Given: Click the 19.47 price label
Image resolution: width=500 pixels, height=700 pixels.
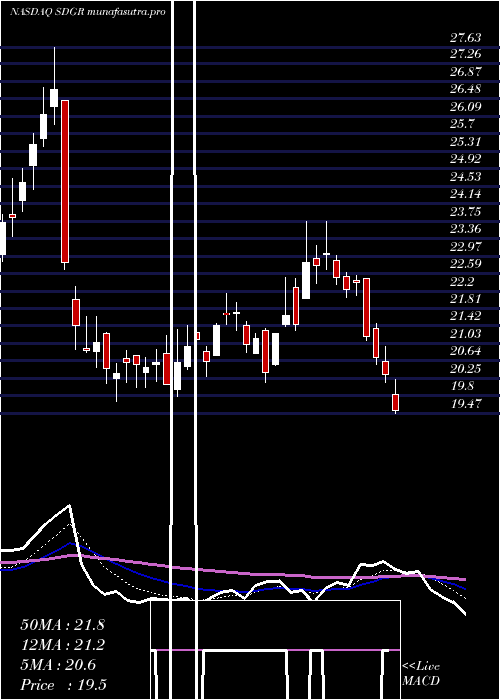Looking at the screenshot, I should pos(466,404).
